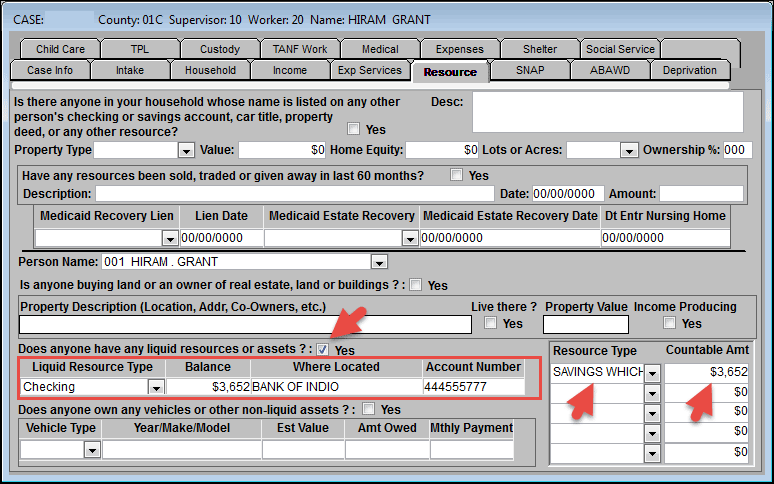Uncheck Yes for liquid resources or assets
This screenshot has width=774, height=484.
tap(322, 350)
